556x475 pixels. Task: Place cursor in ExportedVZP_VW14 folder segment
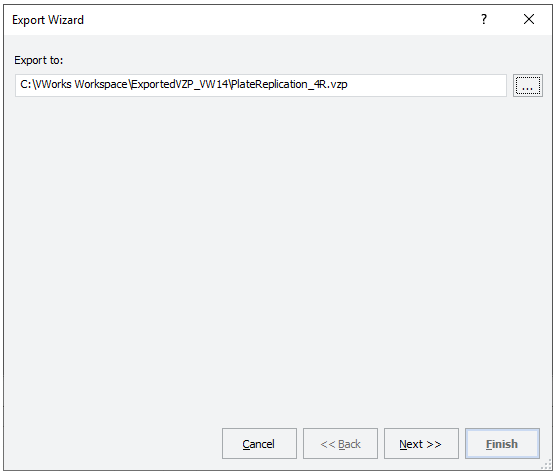(179, 84)
